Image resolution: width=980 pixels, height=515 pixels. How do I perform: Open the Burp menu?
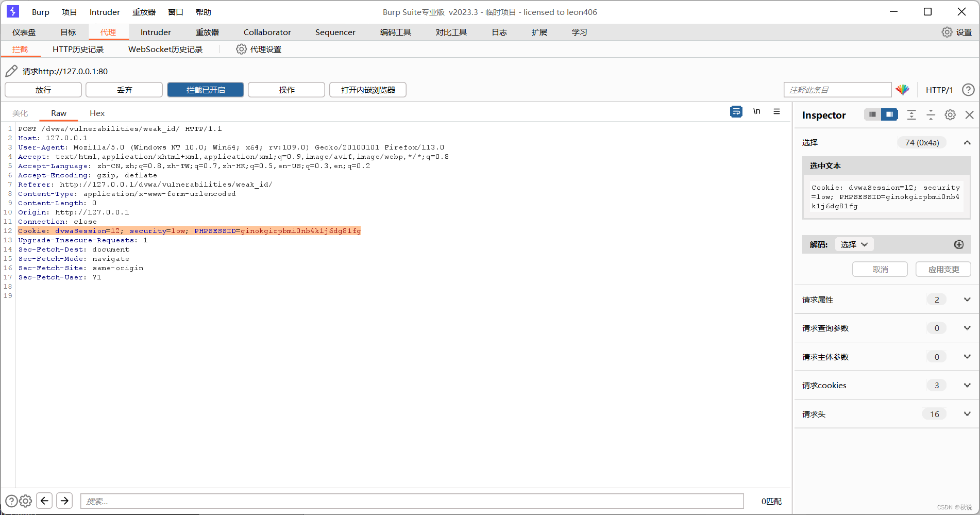[x=41, y=12]
